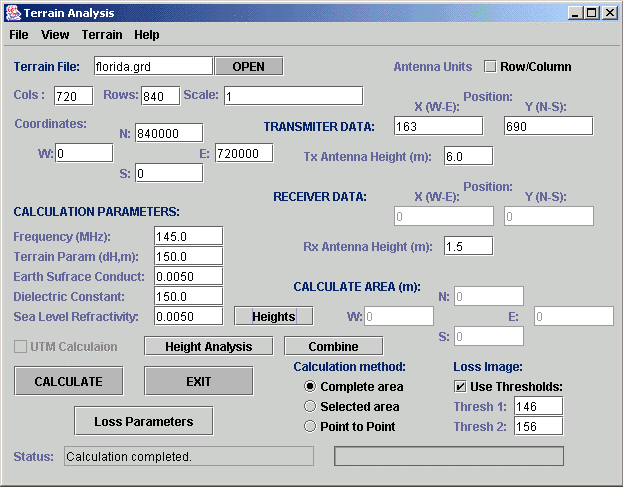Select the Complete area radio button
The image size is (623, 487).
310,386
